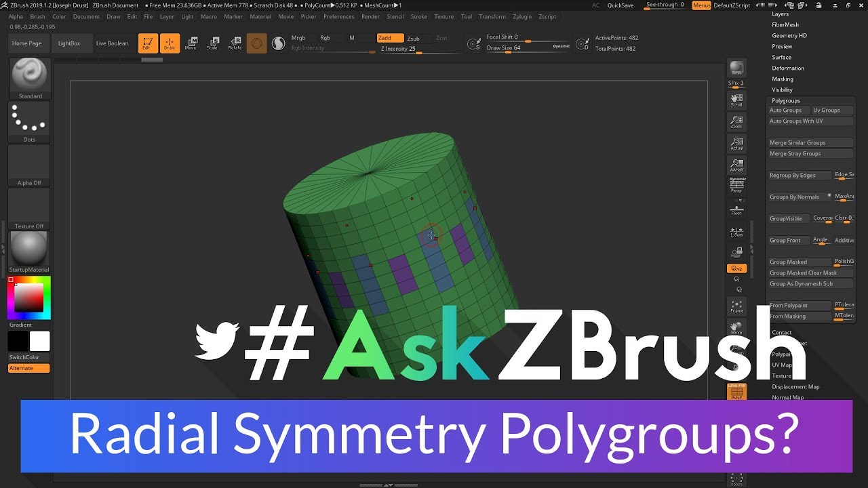The height and width of the screenshot is (488, 868).
Task: Open the StartupMaterial sphere picker
Action: [29, 252]
